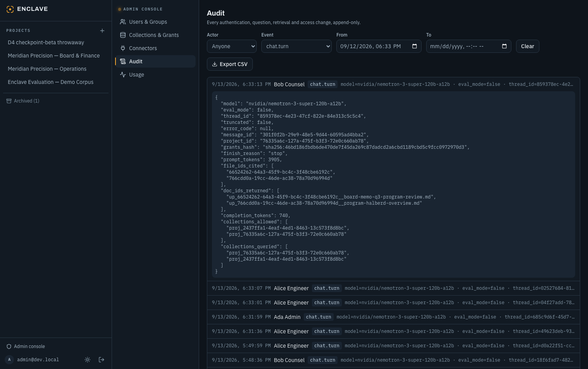Click the "message_id" line in JSON

(295, 135)
